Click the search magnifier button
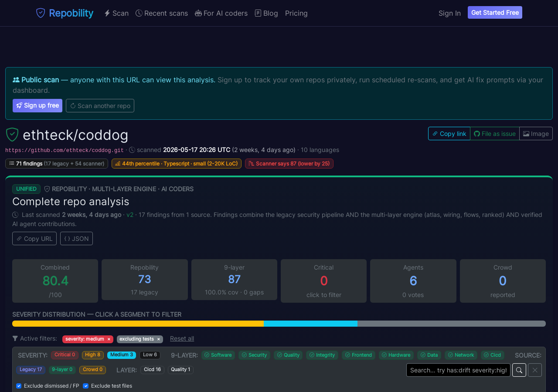 click(519, 370)
